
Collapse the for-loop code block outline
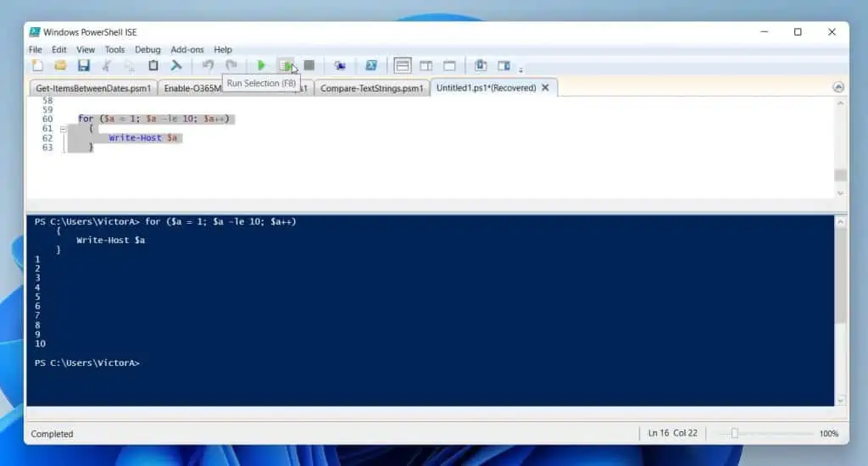coord(63,129)
